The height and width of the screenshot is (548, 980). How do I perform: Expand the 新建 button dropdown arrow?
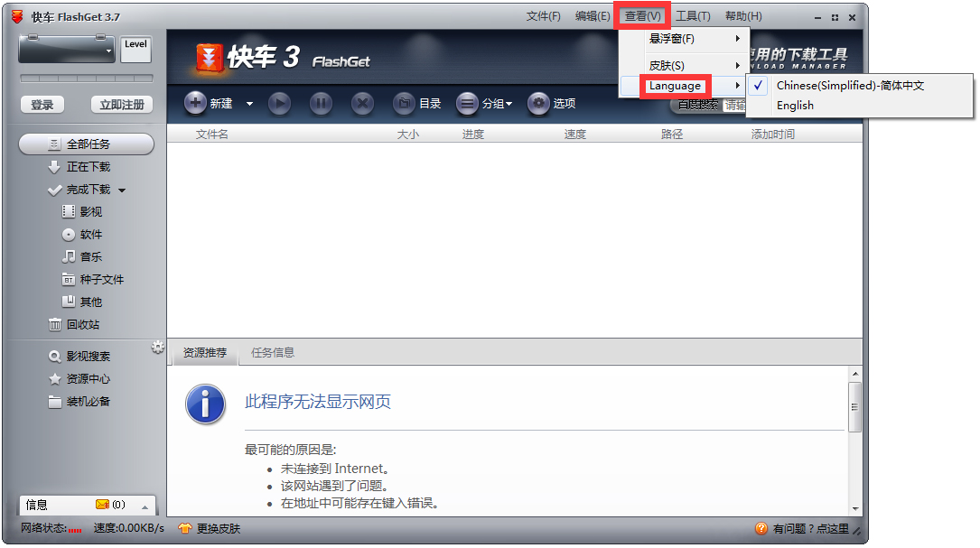point(250,104)
